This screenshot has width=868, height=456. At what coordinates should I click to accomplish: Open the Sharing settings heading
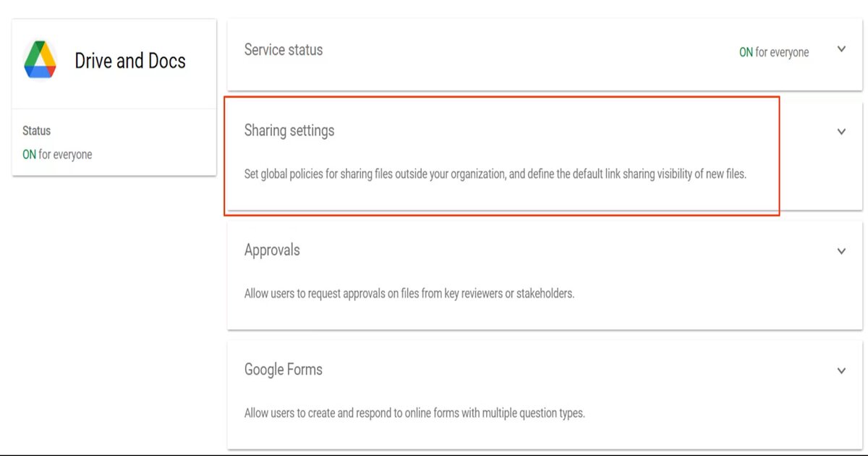289,131
